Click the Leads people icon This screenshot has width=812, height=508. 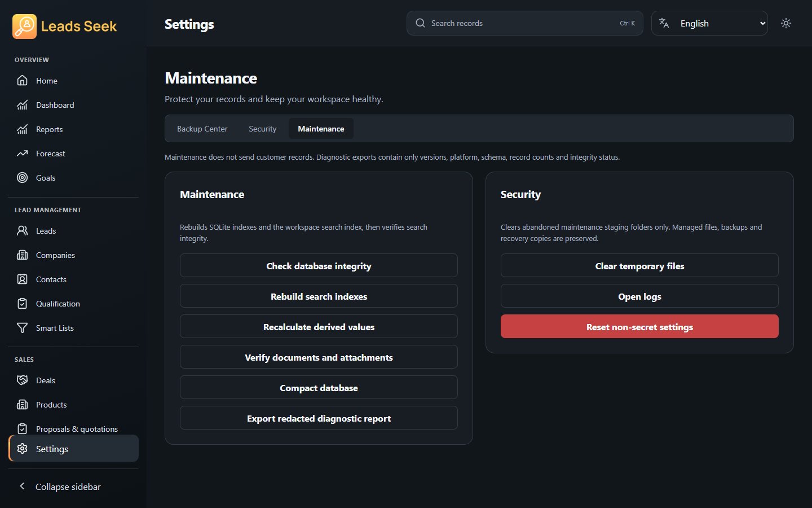[22, 231]
